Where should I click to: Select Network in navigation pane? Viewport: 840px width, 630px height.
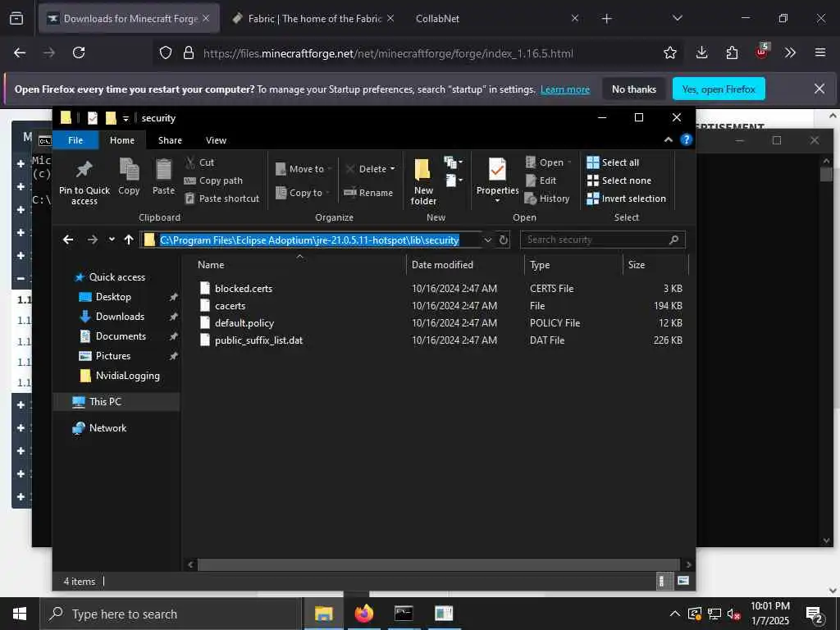(107, 428)
